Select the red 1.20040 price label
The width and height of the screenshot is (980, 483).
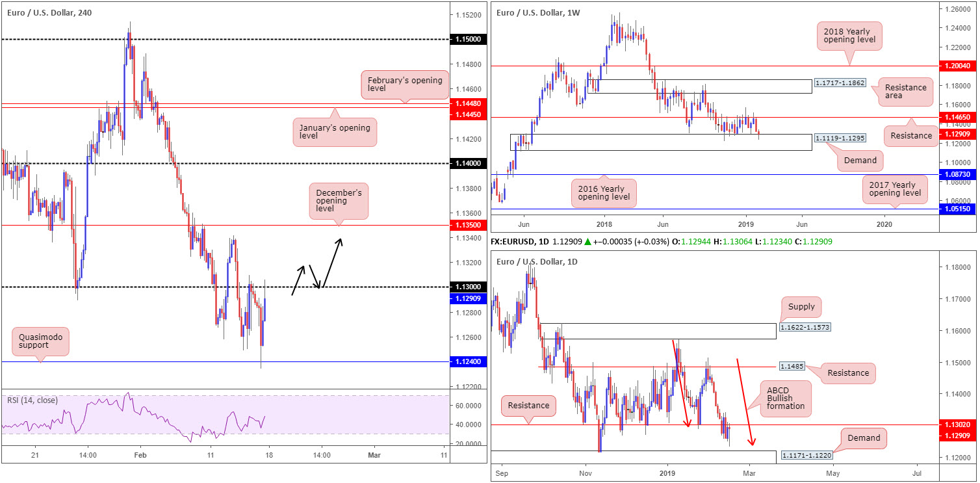[957, 66]
